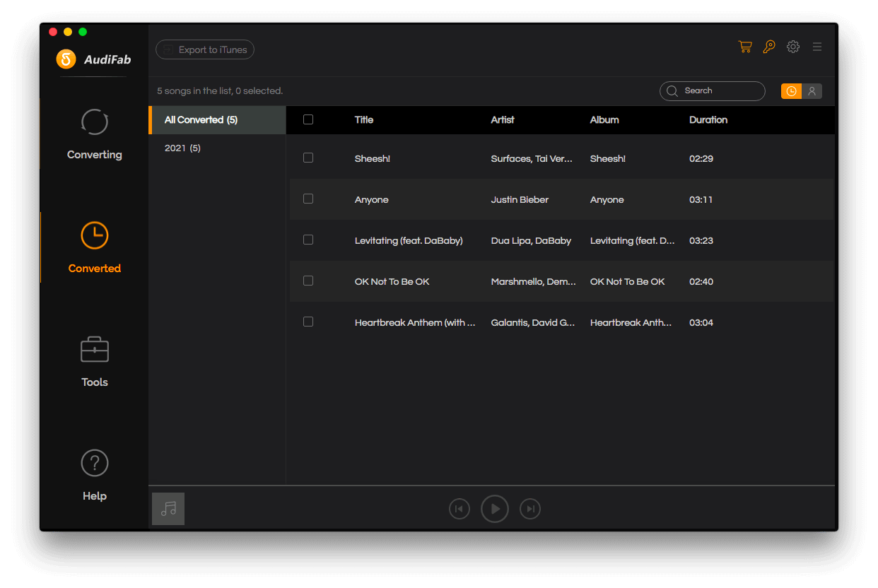
Task: Click into the Search field
Action: point(713,91)
